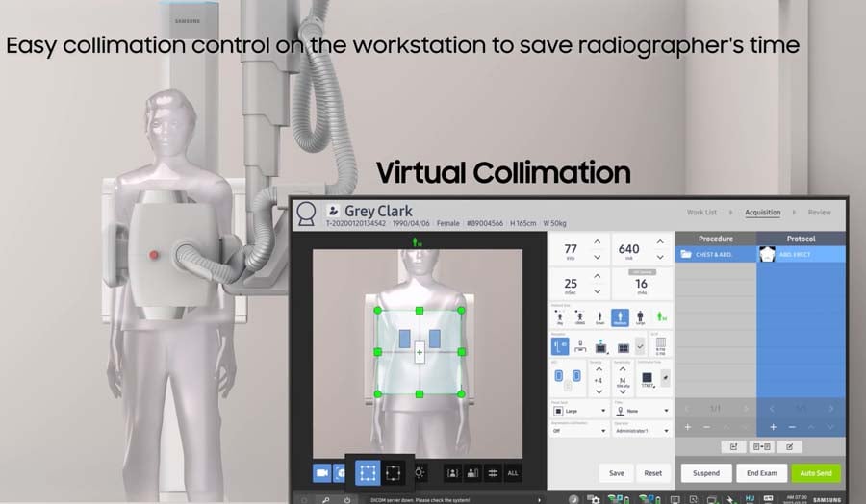Open the Operator Administrator1 dropdown

tap(643, 431)
